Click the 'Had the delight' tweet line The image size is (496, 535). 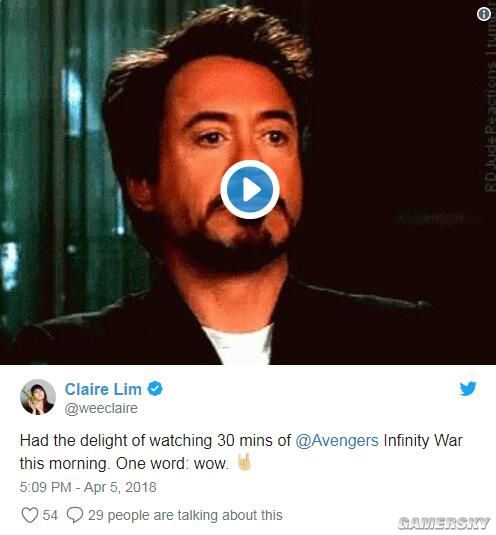(x=241, y=440)
